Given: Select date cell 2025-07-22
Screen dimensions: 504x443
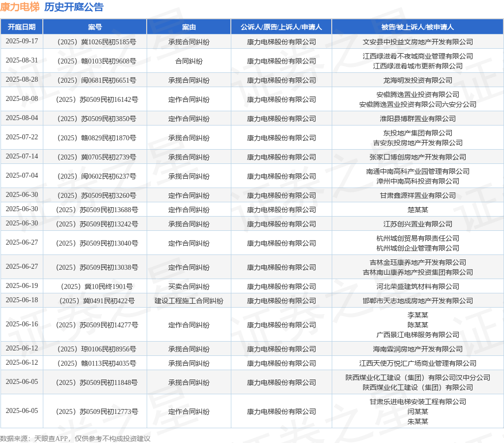Looking at the screenshot, I should pos(22,137).
